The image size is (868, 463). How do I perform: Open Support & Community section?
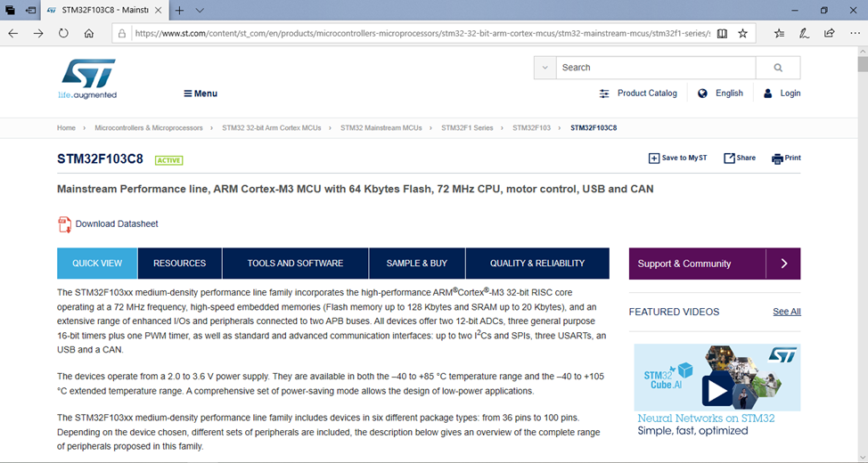697,264
